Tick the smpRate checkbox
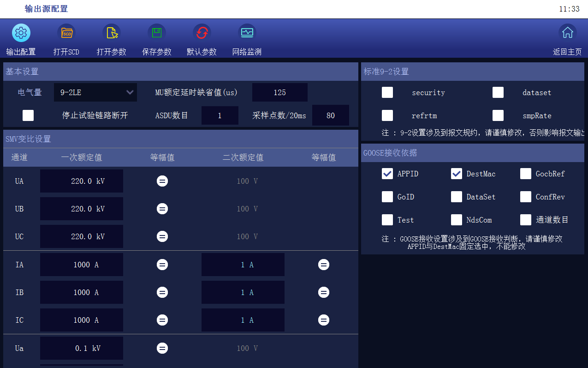 (x=498, y=115)
